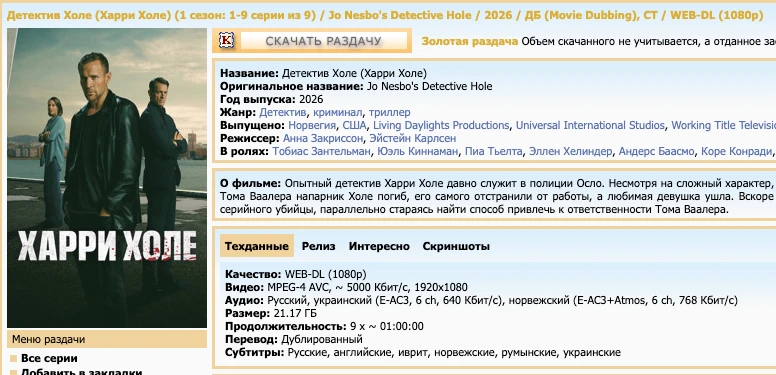This screenshot has height=375, width=776.
Task: Click the Скачать раздачу download button
Action: [323, 41]
